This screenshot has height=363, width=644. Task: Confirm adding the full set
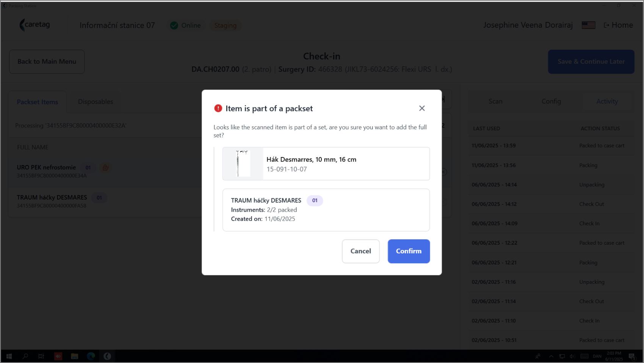pos(409,251)
